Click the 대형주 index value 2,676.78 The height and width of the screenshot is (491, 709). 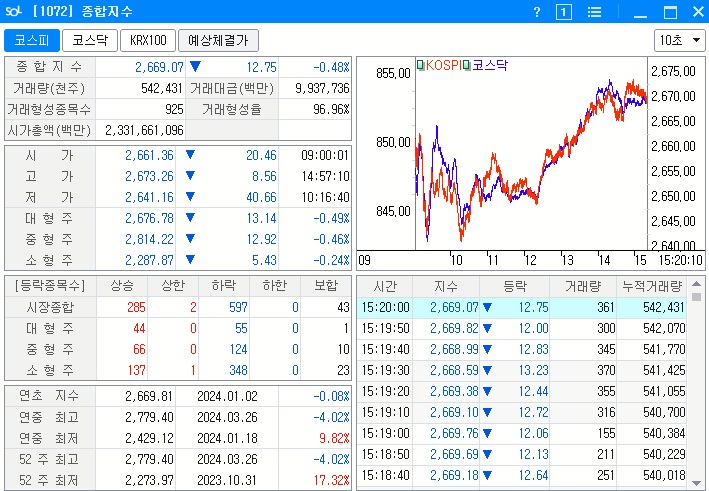pyautogui.click(x=149, y=218)
